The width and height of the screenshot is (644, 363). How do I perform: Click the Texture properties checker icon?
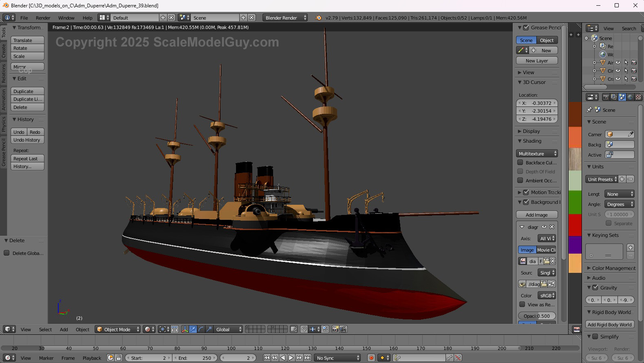pos(638,97)
